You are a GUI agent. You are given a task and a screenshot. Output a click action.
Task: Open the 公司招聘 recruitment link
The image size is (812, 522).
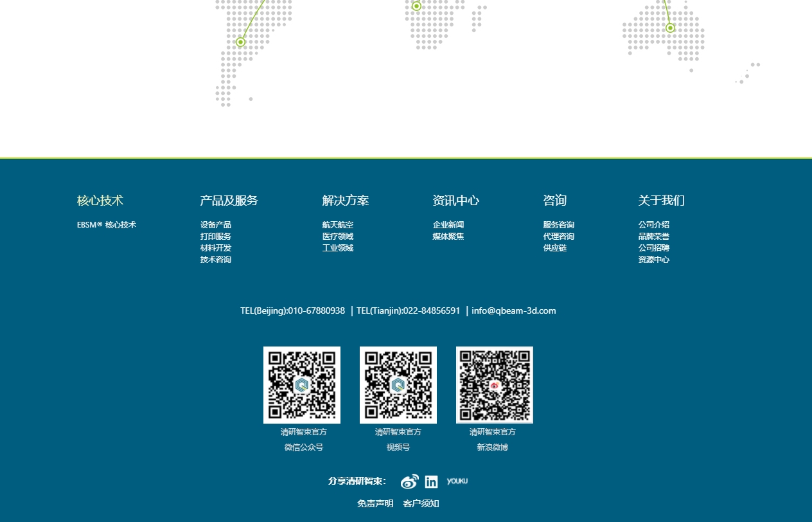point(653,248)
